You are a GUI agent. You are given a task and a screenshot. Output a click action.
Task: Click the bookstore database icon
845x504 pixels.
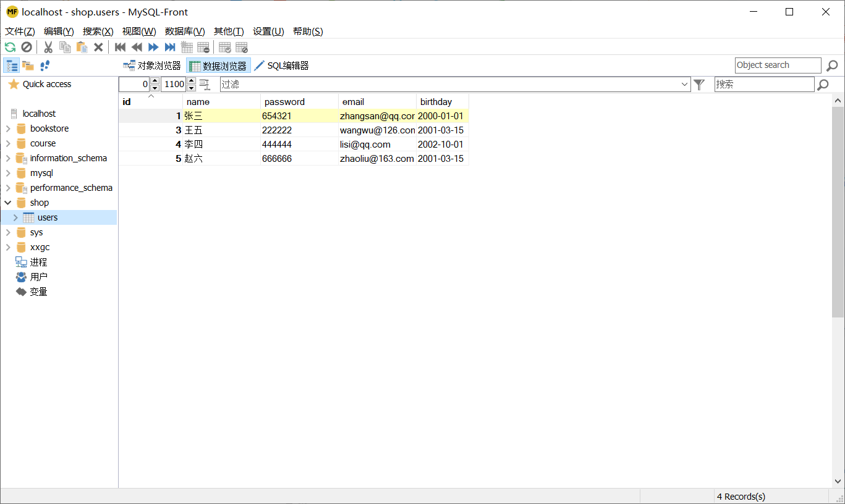click(22, 128)
